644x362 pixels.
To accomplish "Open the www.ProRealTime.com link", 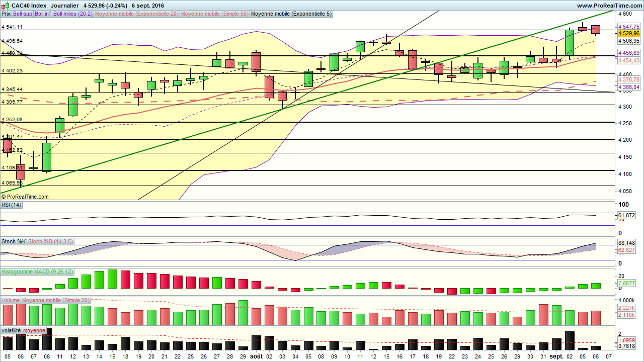I will tap(609, 6).
